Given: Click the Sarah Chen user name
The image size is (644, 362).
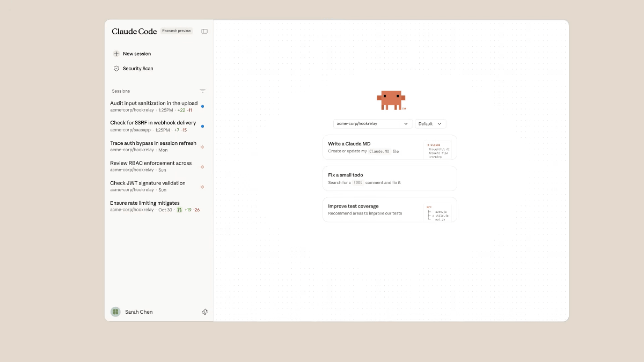Looking at the screenshot, I should coord(139,312).
